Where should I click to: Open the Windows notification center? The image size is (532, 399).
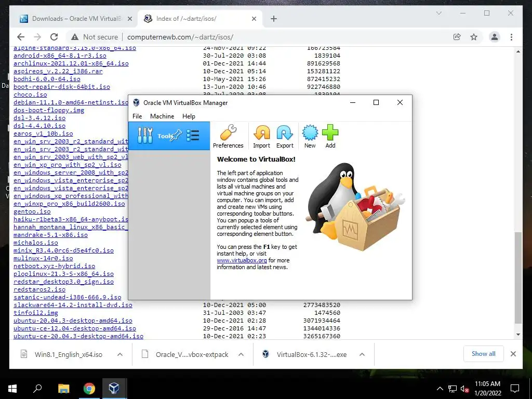point(515,389)
